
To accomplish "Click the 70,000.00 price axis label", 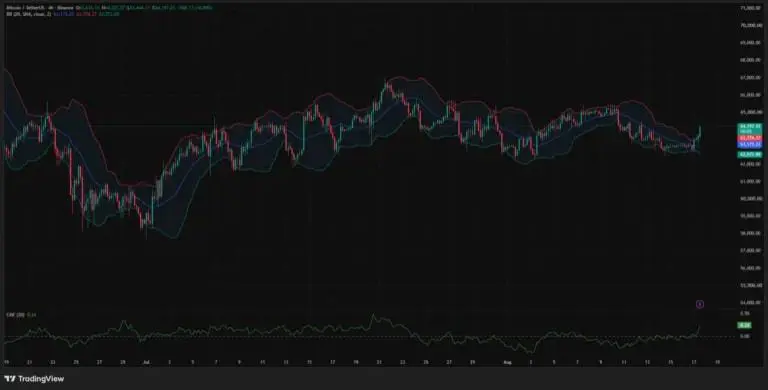I will coord(751,25).
